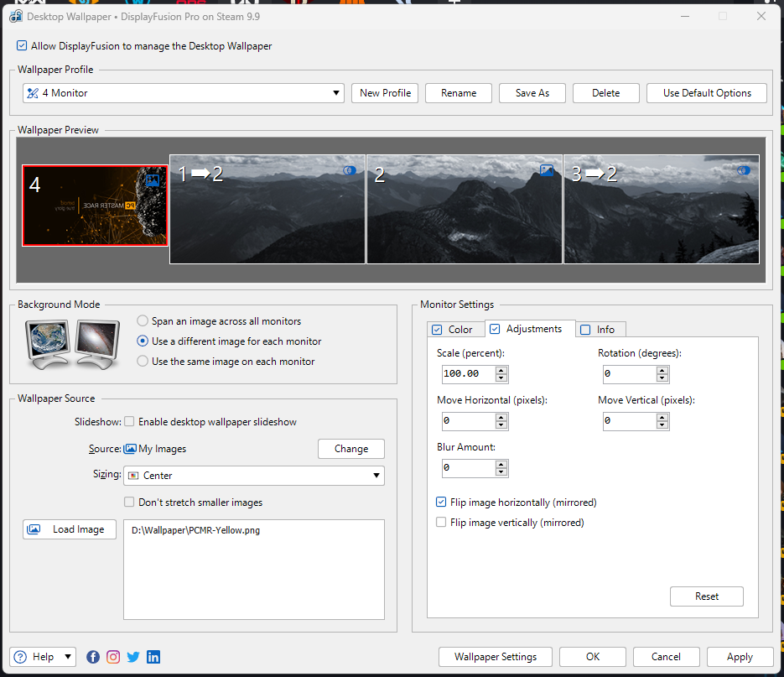Disable Allow DisplayFusion to manage Desktop Wallpaper
Viewport: 784px width, 677px height.
coord(22,46)
